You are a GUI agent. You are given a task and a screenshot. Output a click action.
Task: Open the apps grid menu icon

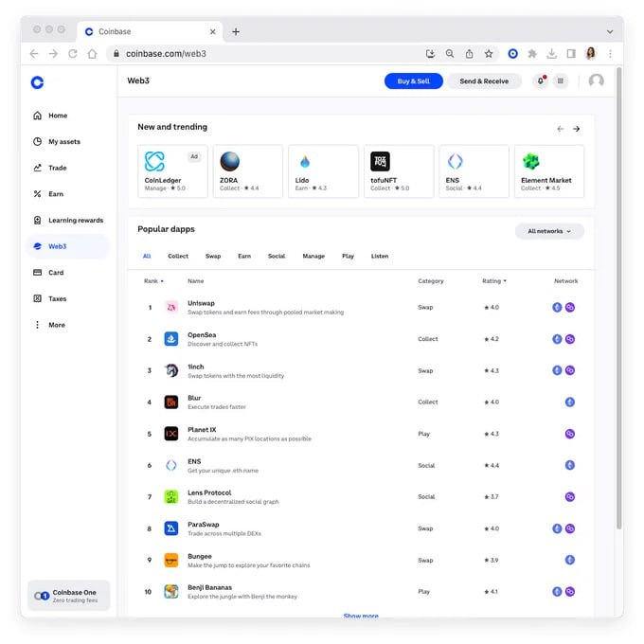pos(561,80)
